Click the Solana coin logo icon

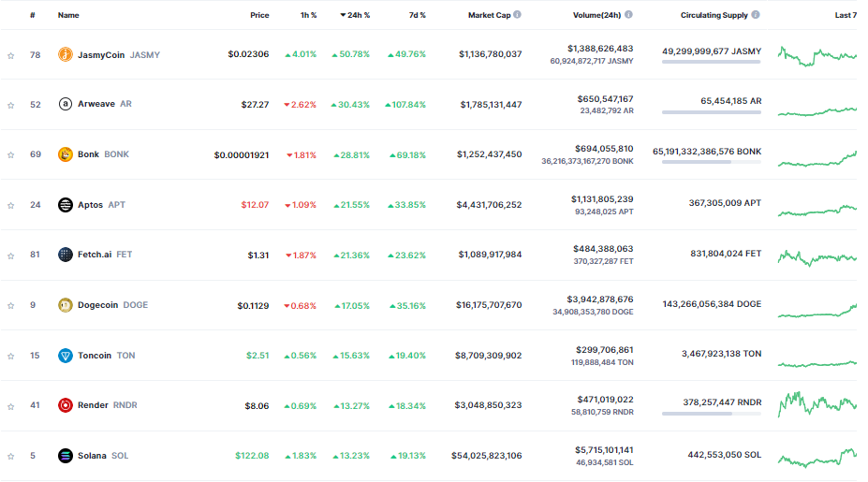point(66,456)
